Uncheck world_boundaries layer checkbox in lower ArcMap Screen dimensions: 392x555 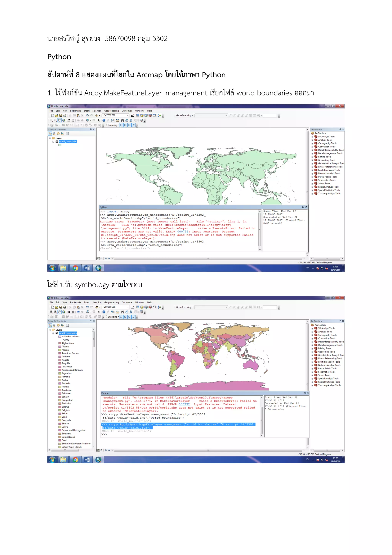(57, 333)
